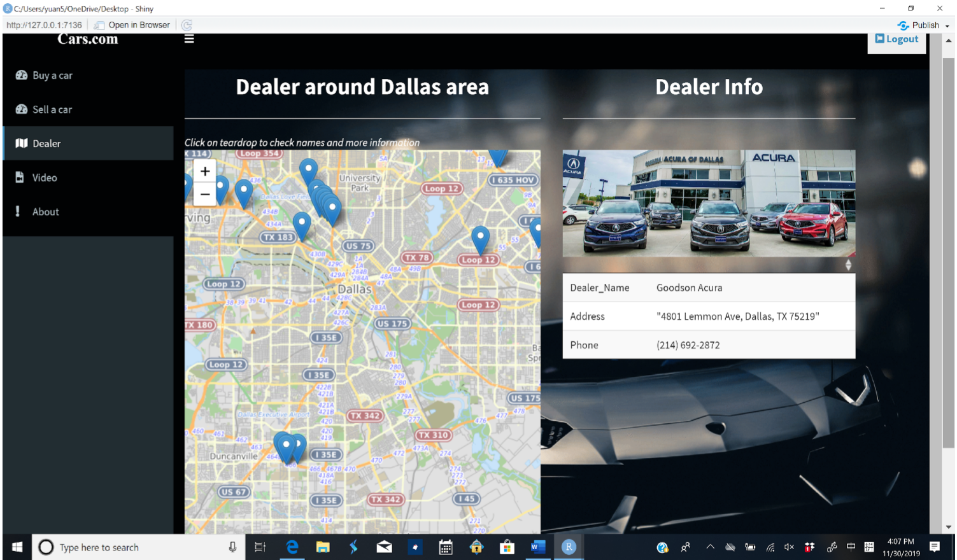957x560 pixels.
Task: Open the Mail app from the taskbar
Action: [384, 547]
